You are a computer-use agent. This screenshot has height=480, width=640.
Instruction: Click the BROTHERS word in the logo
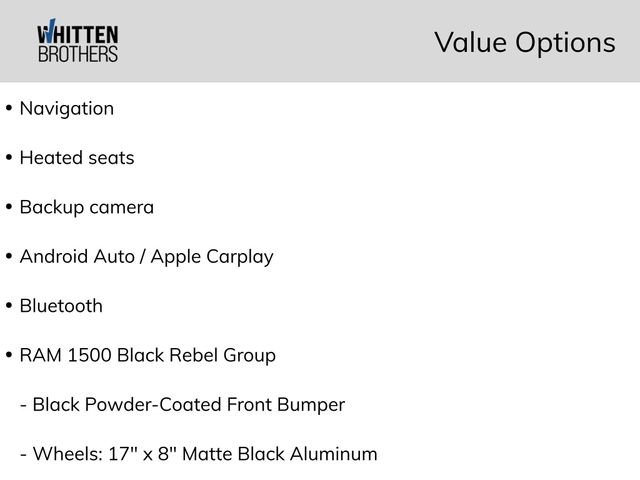[77, 54]
